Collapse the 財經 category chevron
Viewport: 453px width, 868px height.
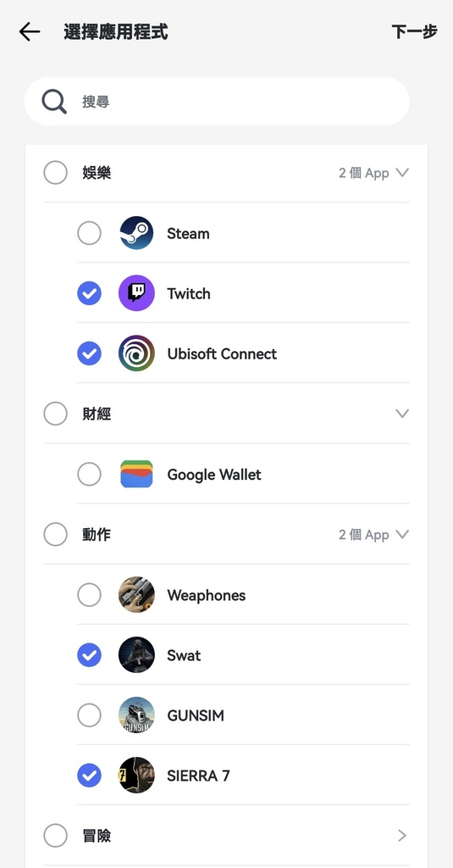403,414
